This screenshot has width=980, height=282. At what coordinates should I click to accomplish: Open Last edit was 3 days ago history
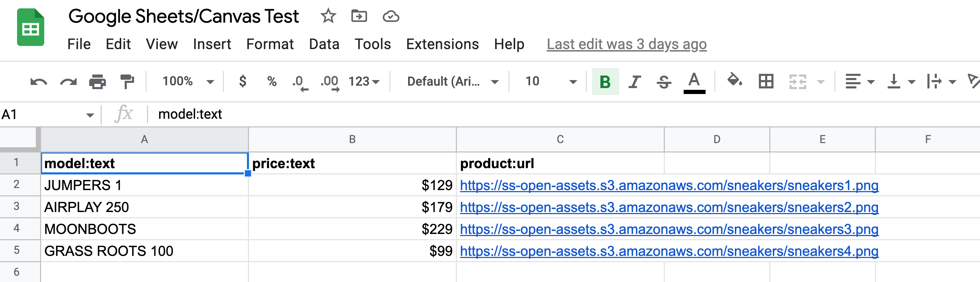coord(627,44)
